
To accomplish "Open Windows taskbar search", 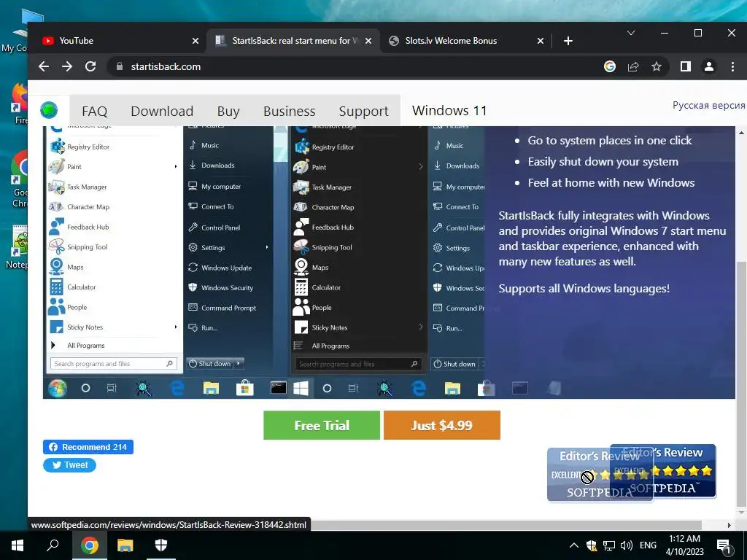I will (53, 545).
